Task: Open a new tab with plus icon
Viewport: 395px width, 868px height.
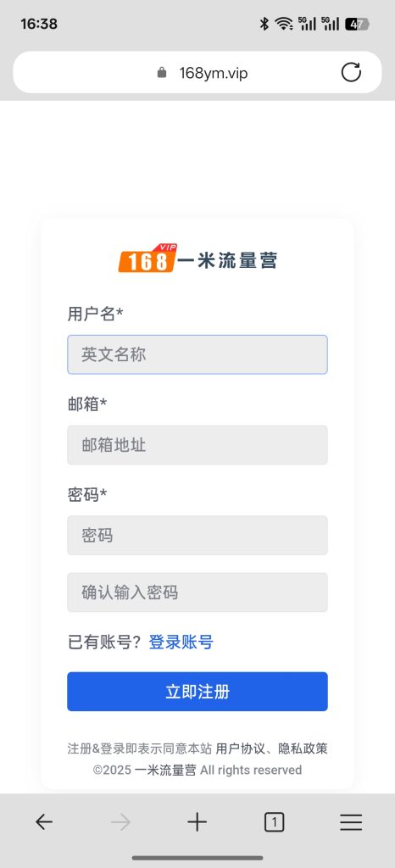Action: tap(197, 822)
